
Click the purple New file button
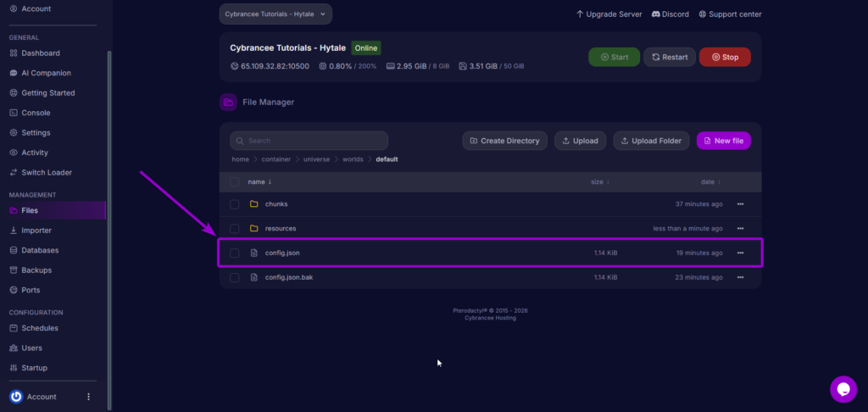click(x=723, y=141)
